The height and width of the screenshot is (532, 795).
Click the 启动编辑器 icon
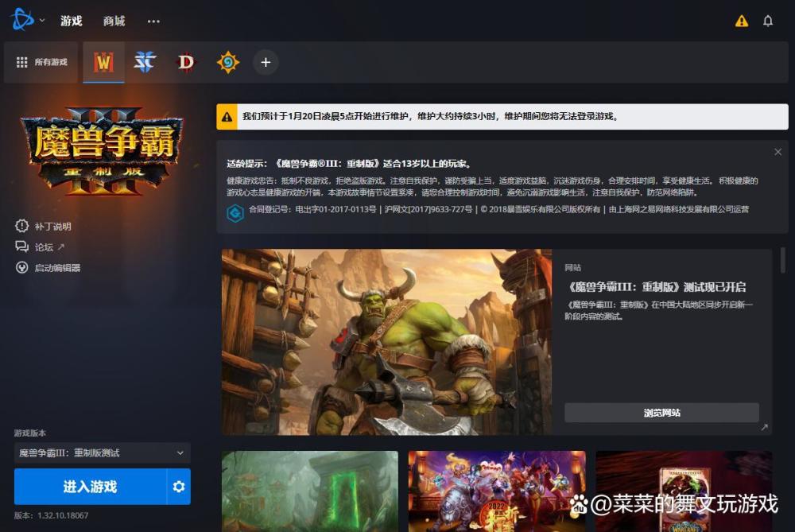tap(21, 267)
